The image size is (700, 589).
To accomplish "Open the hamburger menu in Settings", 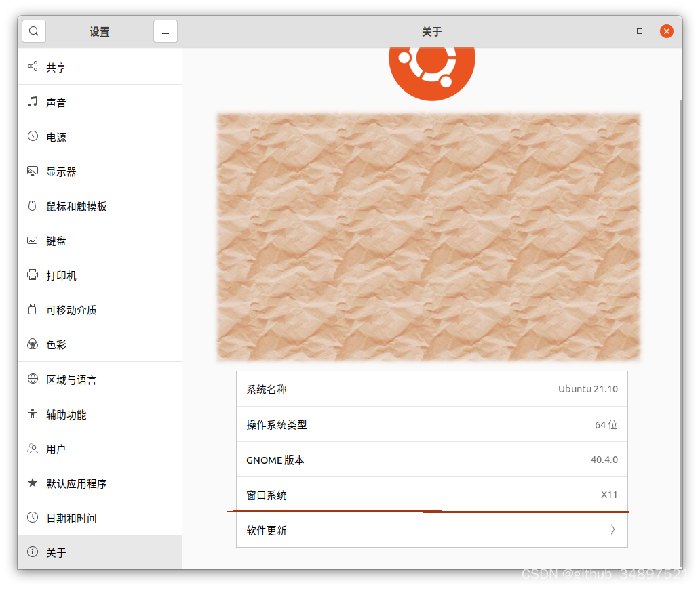I will pyautogui.click(x=166, y=31).
